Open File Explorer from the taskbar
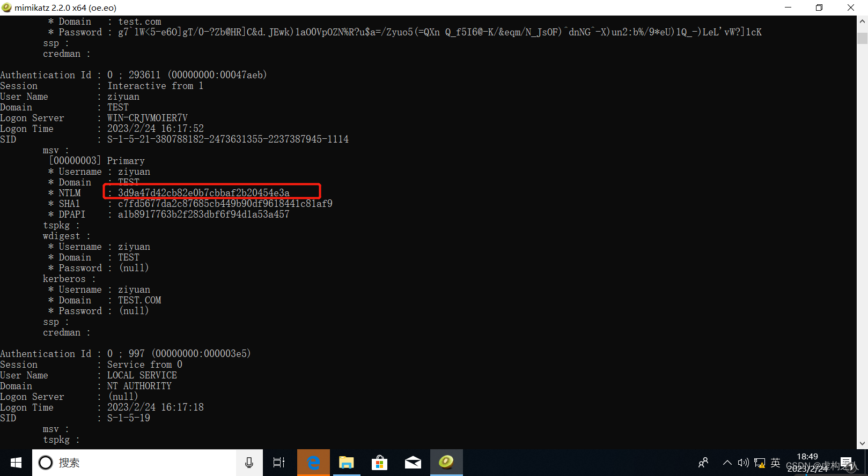 [347, 463]
